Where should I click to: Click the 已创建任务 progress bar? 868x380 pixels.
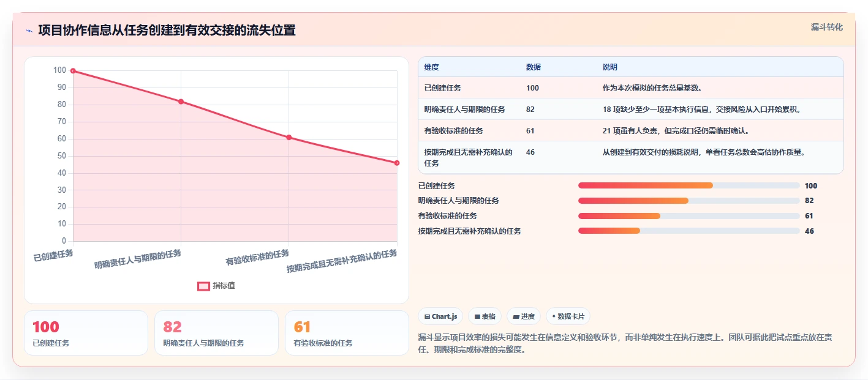coord(689,185)
